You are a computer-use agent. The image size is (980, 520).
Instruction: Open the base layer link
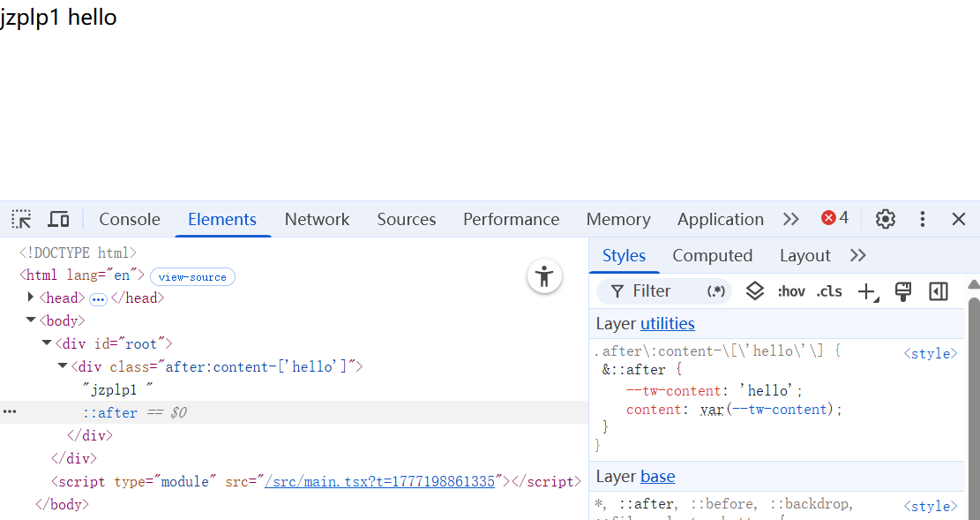point(657,476)
